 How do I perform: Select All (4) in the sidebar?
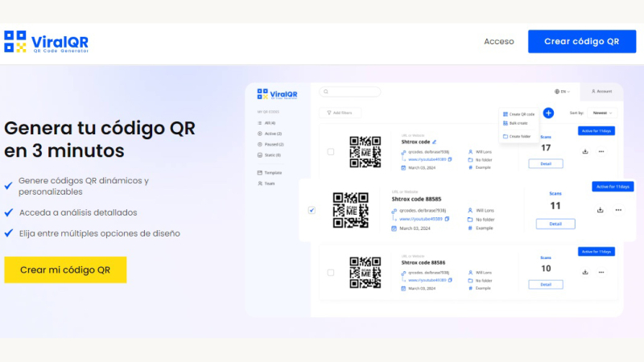[266, 123]
